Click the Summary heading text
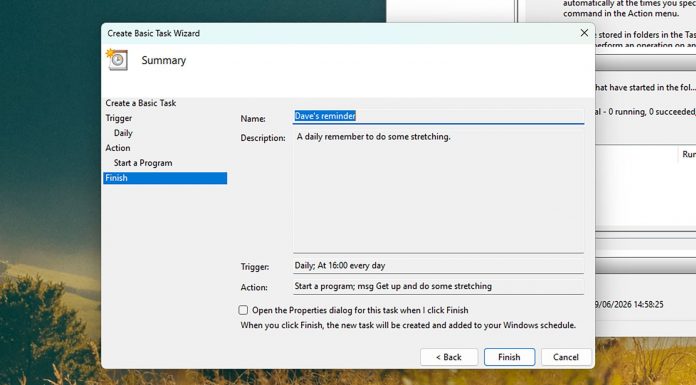The height and width of the screenshot is (385, 696). point(163,60)
